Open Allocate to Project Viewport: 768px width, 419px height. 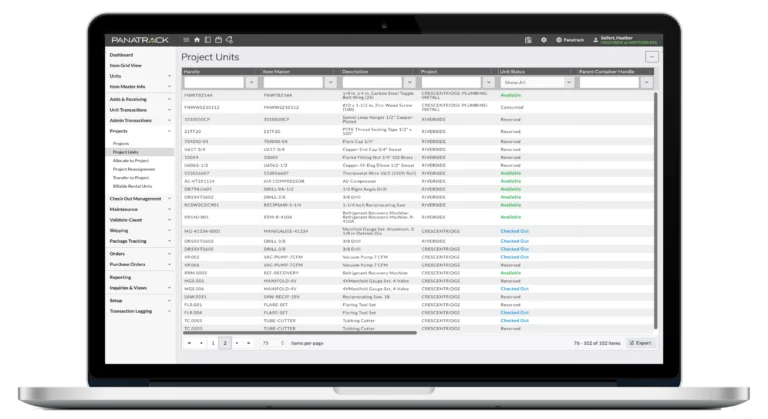point(131,161)
